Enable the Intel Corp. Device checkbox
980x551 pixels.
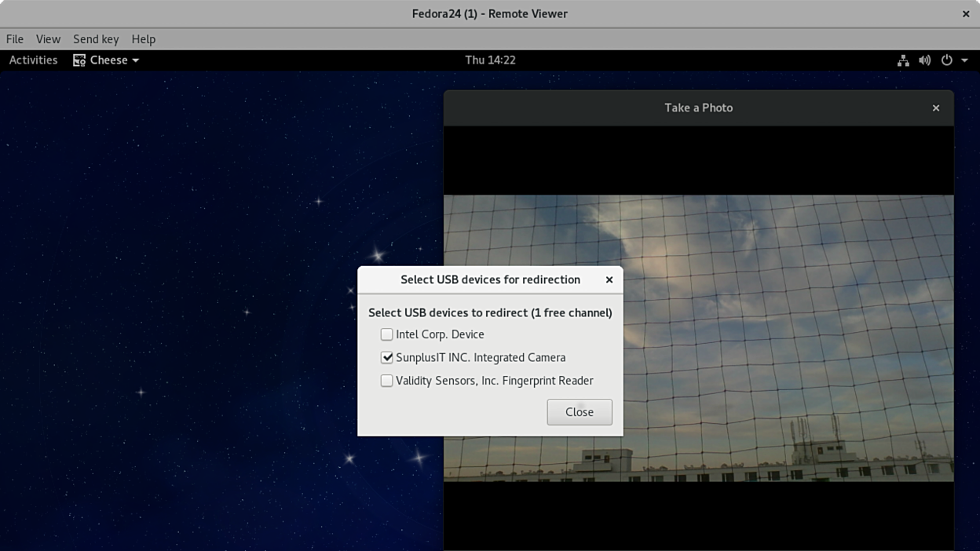pyautogui.click(x=386, y=334)
